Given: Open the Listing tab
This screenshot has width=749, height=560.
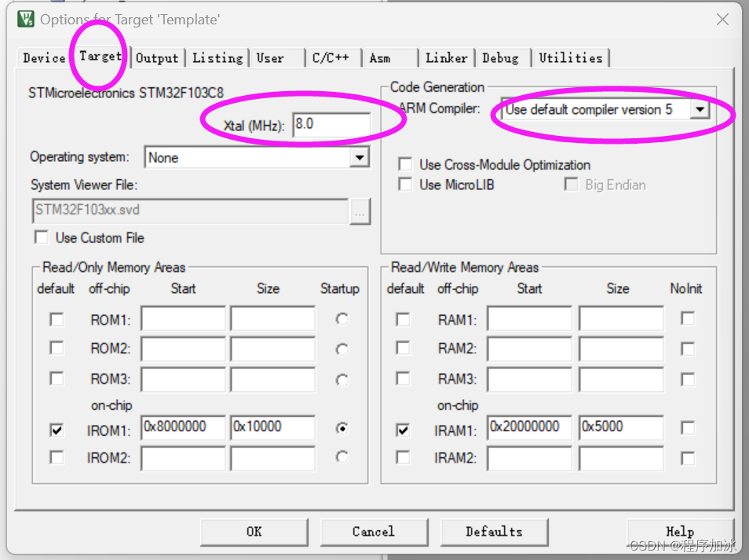Looking at the screenshot, I should tap(217, 58).
